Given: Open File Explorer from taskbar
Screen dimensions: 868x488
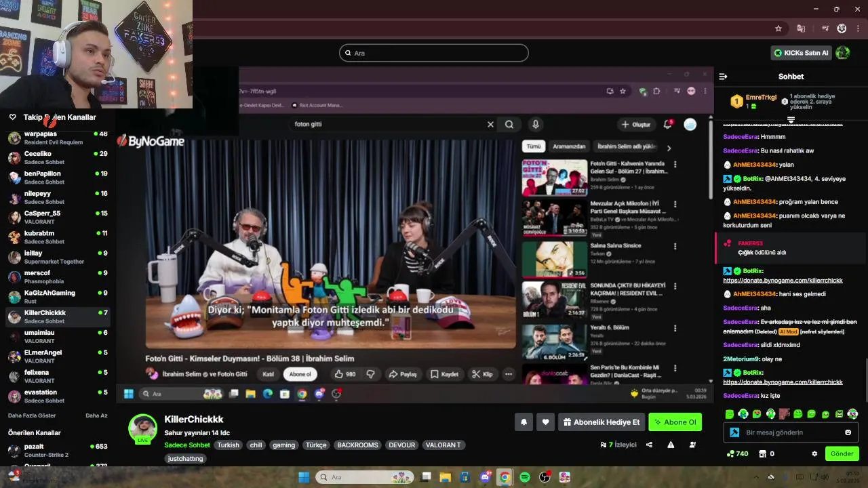Looking at the screenshot, I should 446,477.
